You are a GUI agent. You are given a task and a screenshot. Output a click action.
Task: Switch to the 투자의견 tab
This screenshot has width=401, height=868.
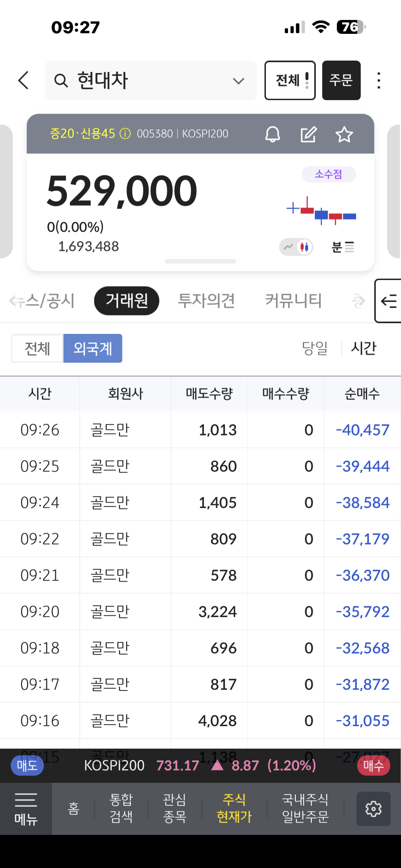click(206, 301)
